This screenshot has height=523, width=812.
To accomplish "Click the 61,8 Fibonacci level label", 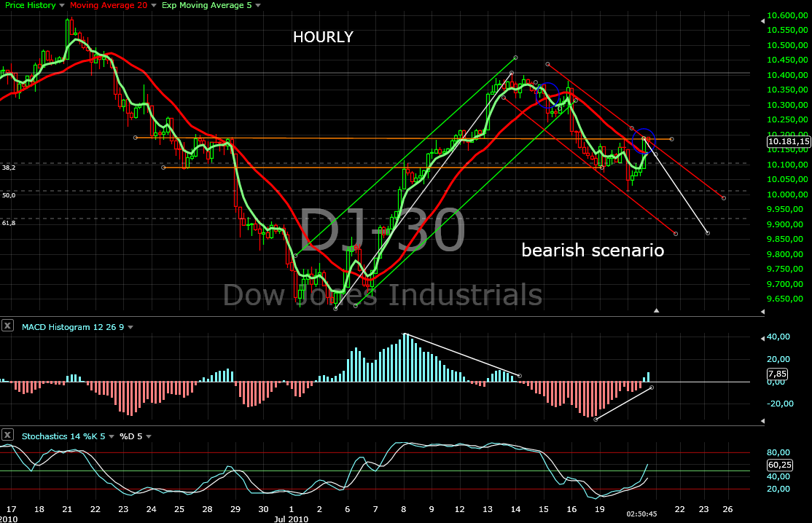I will (x=9, y=223).
